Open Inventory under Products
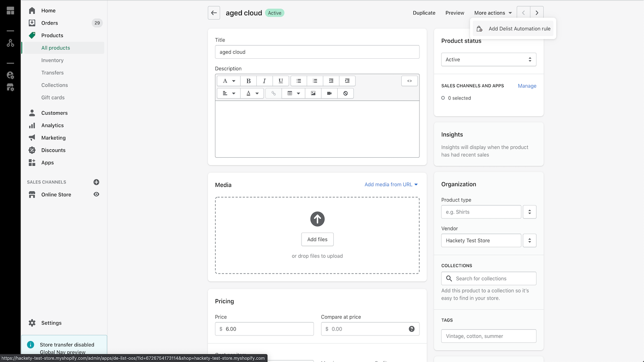The image size is (644, 362). (x=52, y=60)
